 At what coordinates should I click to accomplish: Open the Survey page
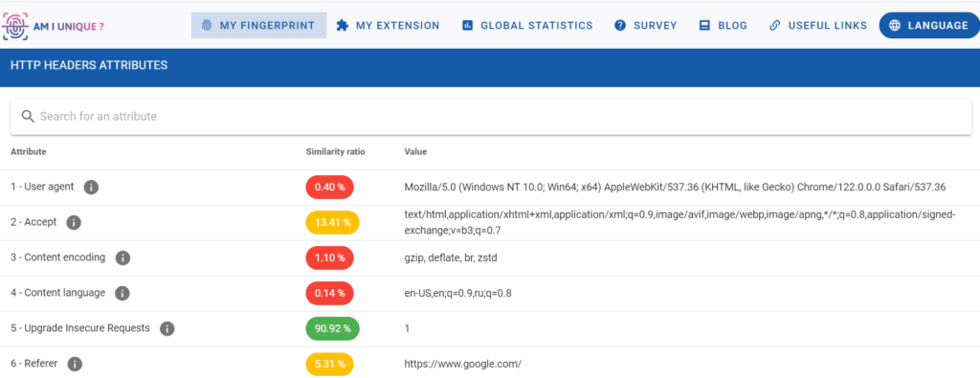point(646,26)
